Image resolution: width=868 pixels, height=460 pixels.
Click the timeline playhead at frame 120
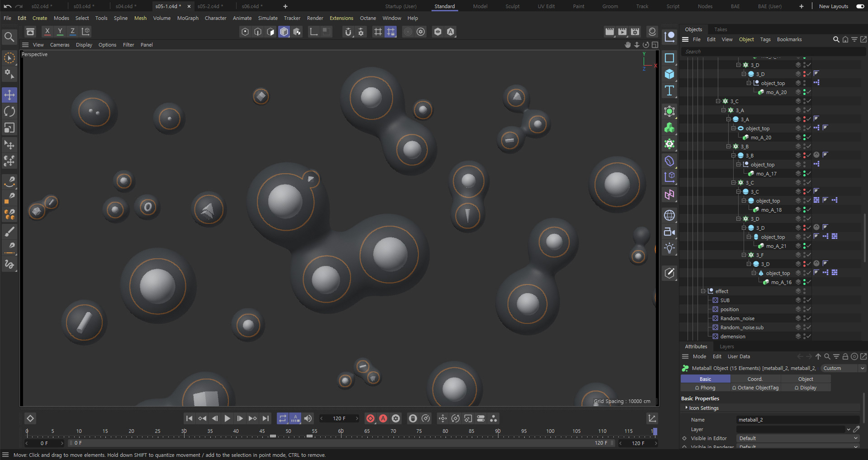click(655, 432)
